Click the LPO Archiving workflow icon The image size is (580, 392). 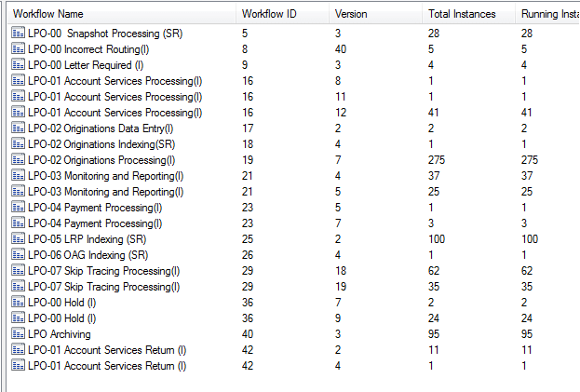point(18,334)
